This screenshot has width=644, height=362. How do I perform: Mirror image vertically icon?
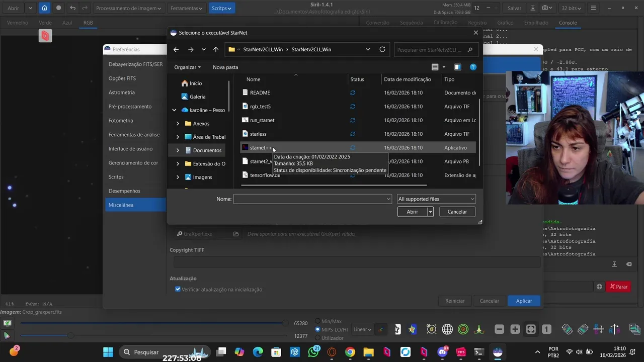[614, 329]
